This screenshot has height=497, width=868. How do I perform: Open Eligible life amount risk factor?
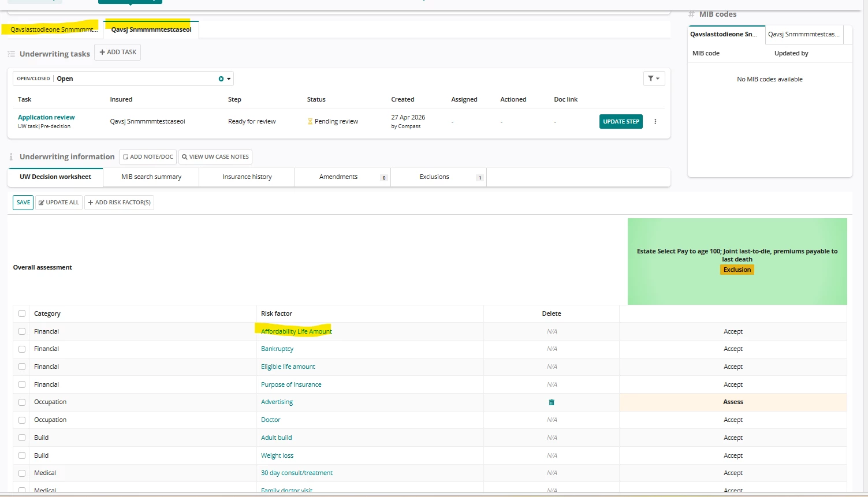click(288, 367)
